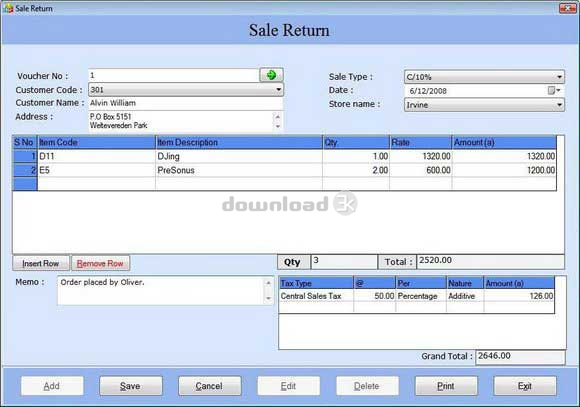Click the PreSonus item description cell

(239, 170)
